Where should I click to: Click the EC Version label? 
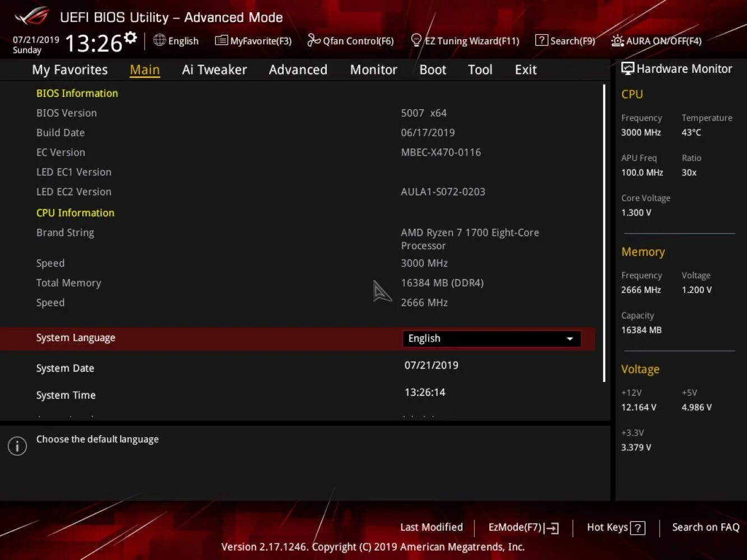point(61,152)
